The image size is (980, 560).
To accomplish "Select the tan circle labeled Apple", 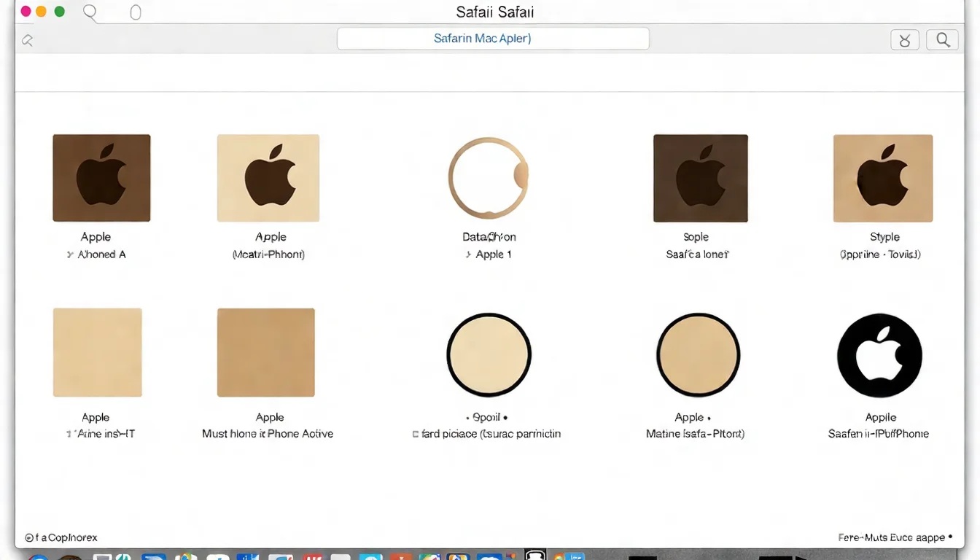I will pyautogui.click(x=698, y=355).
